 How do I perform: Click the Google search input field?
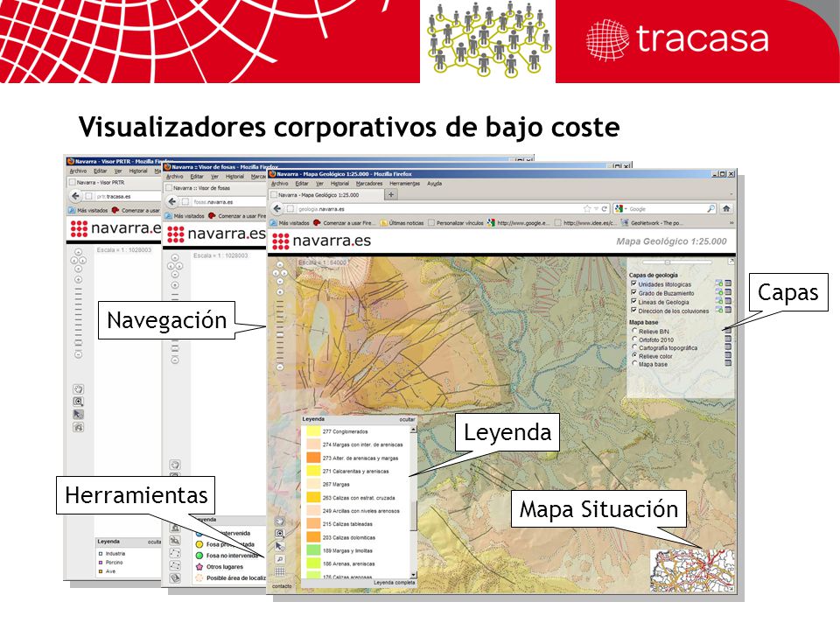click(667, 209)
